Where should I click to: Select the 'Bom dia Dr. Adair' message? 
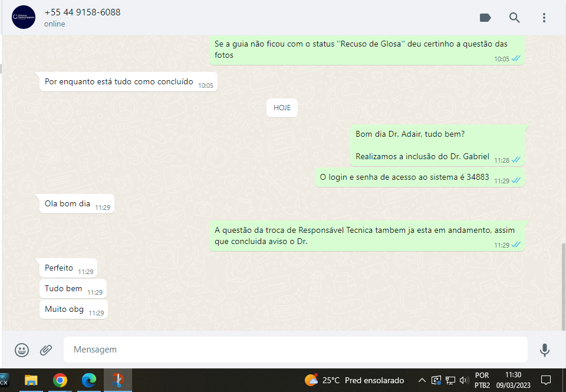[437, 146]
